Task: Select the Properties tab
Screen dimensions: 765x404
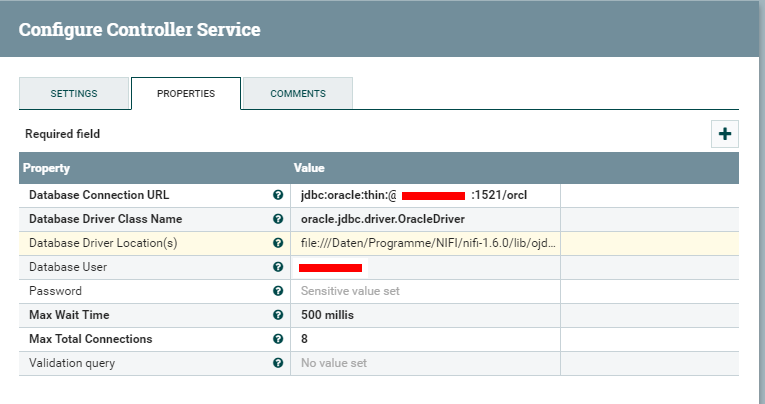Action: tap(186, 94)
